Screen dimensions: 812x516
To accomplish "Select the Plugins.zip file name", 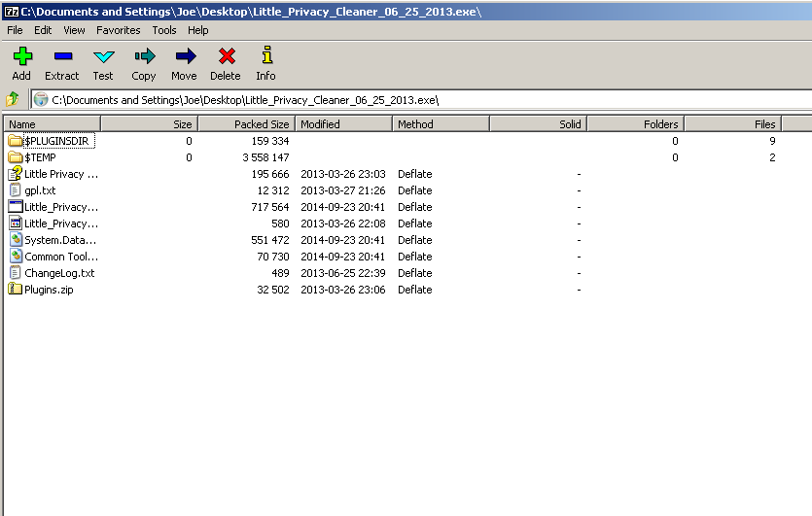I will [x=49, y=290].
